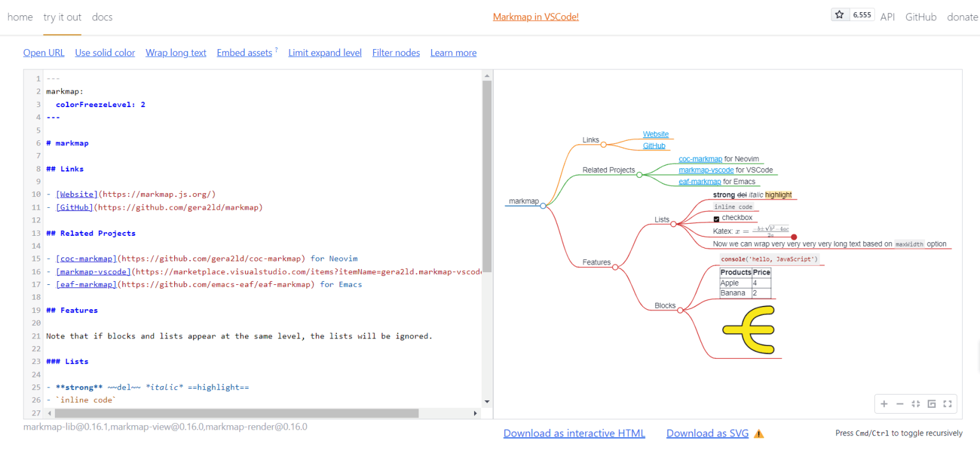Click the help icon next to Embed assets

coord(276,49)
